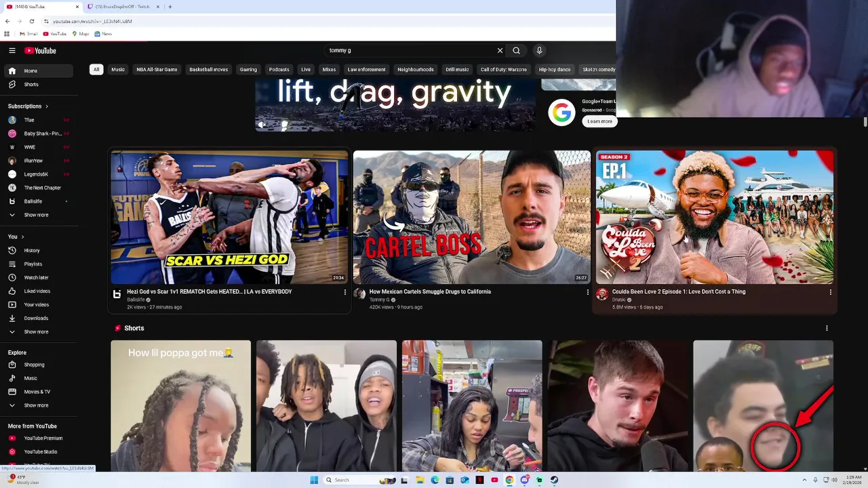
Task: Click the browser address bar URL
Action: [x=93, y=21]
